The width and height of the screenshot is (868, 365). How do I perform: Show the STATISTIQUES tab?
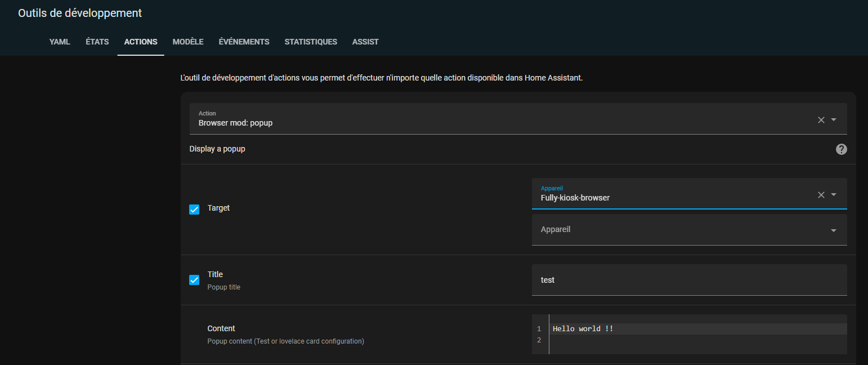[311, 42]
